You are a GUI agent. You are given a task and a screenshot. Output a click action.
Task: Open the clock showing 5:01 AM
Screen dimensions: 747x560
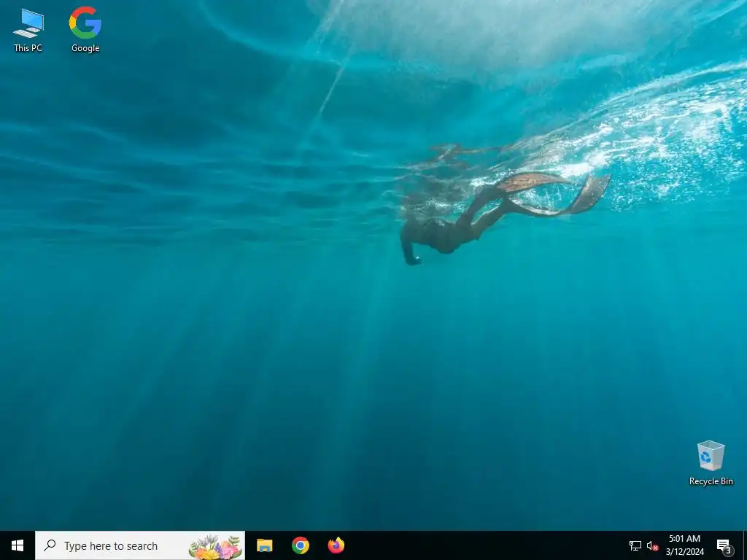[x=684, y=545]
